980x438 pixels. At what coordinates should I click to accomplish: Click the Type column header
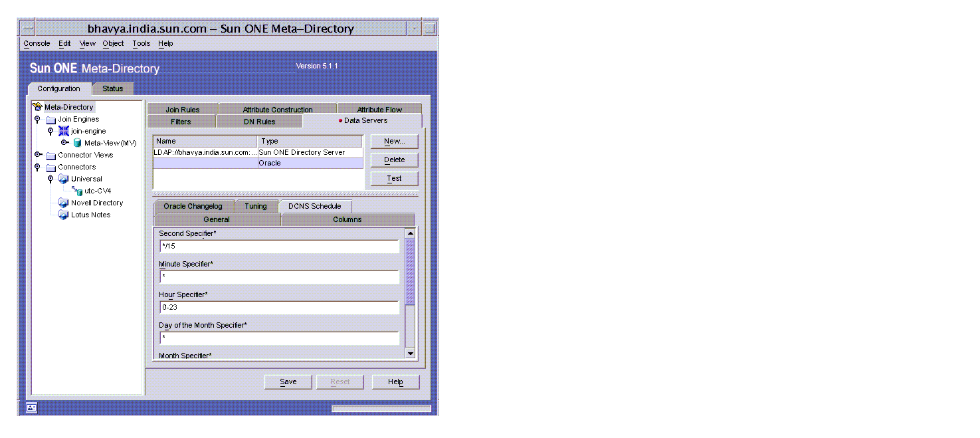point(310,142)
